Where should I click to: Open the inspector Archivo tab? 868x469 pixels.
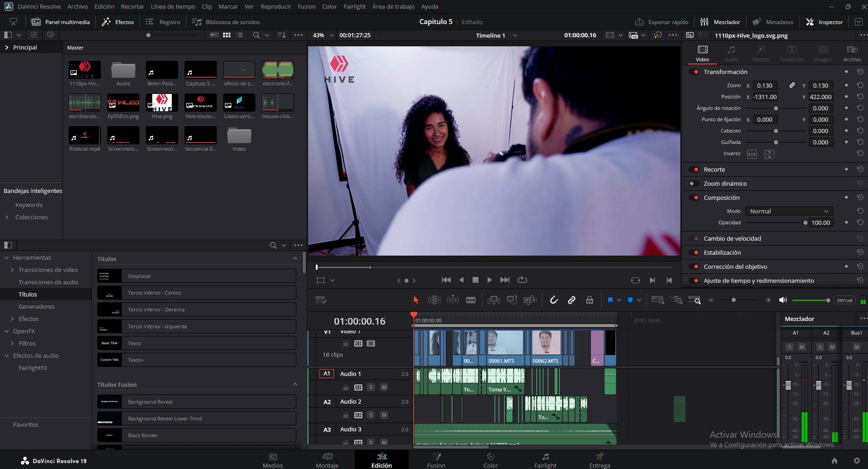click(852, 54)
